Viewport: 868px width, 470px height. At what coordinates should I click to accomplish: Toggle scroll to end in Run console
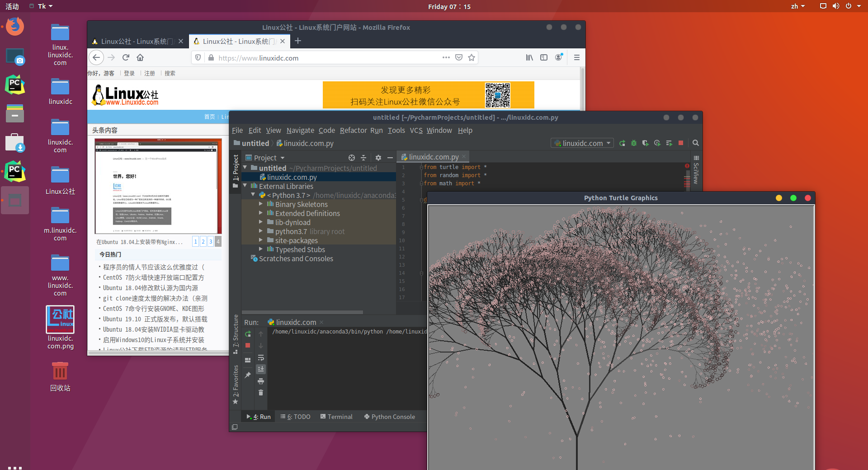pos(261,369)
